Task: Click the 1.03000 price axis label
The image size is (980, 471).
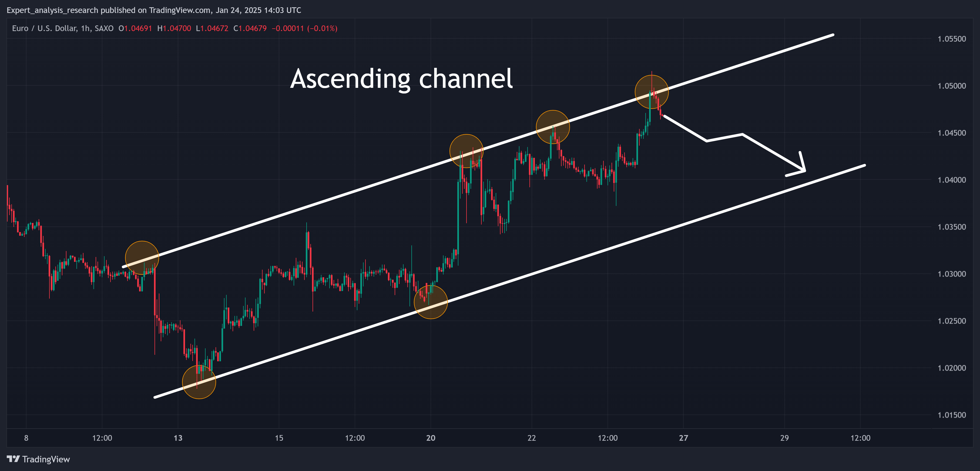Action: pos(951,274)
